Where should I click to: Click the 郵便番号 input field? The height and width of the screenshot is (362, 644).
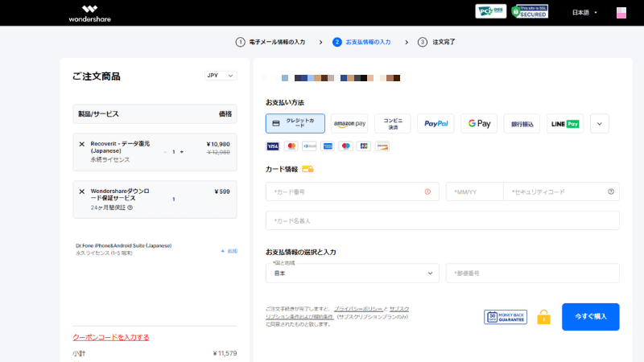pyautogui.click(x=532, y=274)
